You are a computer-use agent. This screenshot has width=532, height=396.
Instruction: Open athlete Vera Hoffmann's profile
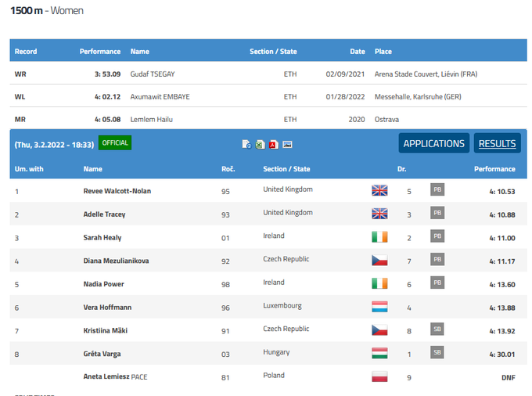coord(107,308)
